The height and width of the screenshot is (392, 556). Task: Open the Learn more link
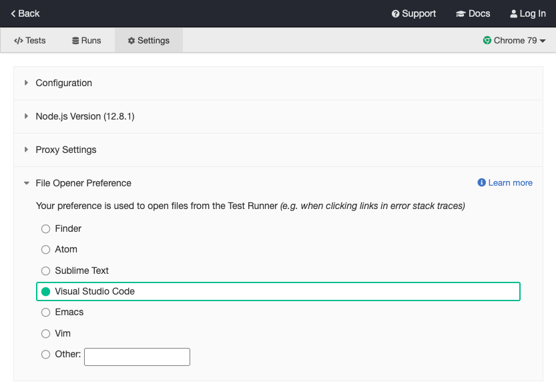point(509,182)
